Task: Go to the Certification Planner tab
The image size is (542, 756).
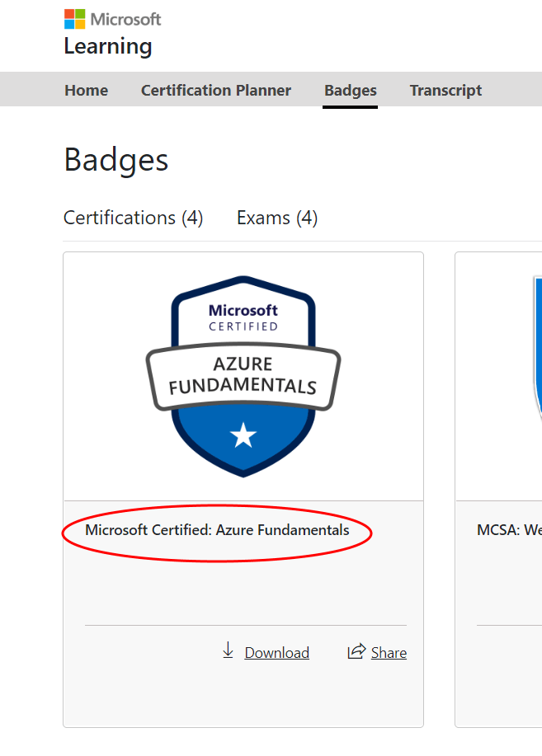Action: pyautogui.click(x=216, y=90)
